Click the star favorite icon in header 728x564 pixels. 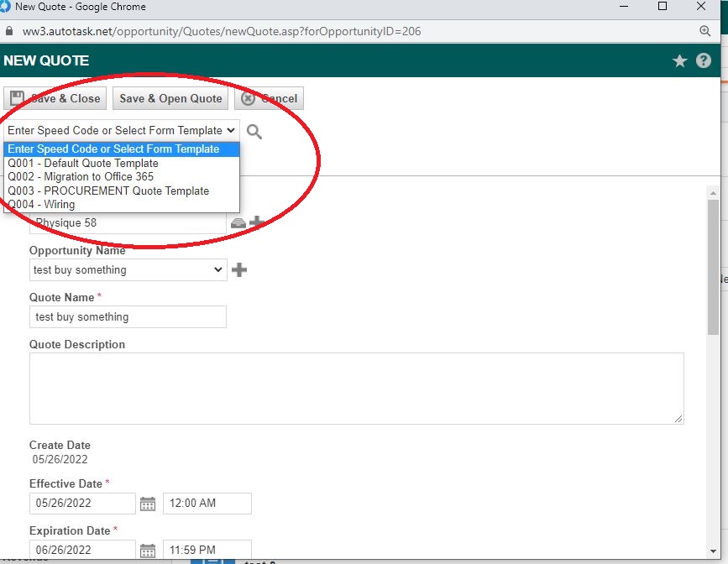pos(680,61)
